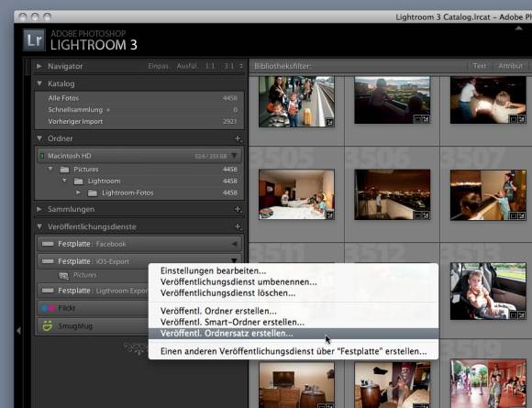Click the badge icons on hotel bed photo
This screenshot has height=408, width=532.
[329, 215]
